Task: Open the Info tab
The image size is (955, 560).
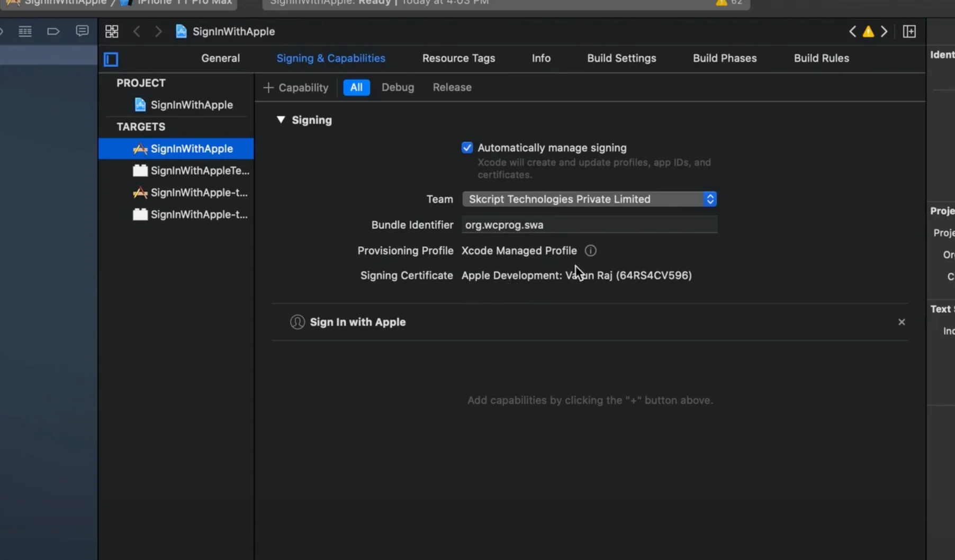Action: tap(541, 58)
